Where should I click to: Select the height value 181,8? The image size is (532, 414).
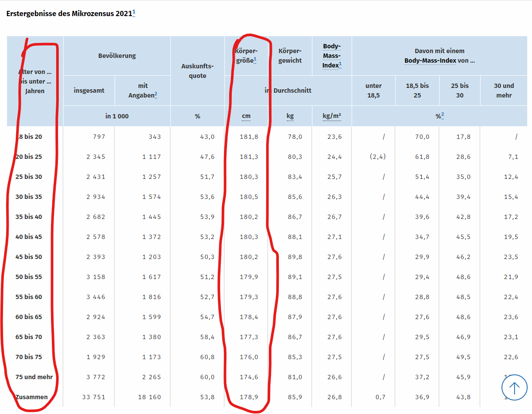(x=249, y=137)
